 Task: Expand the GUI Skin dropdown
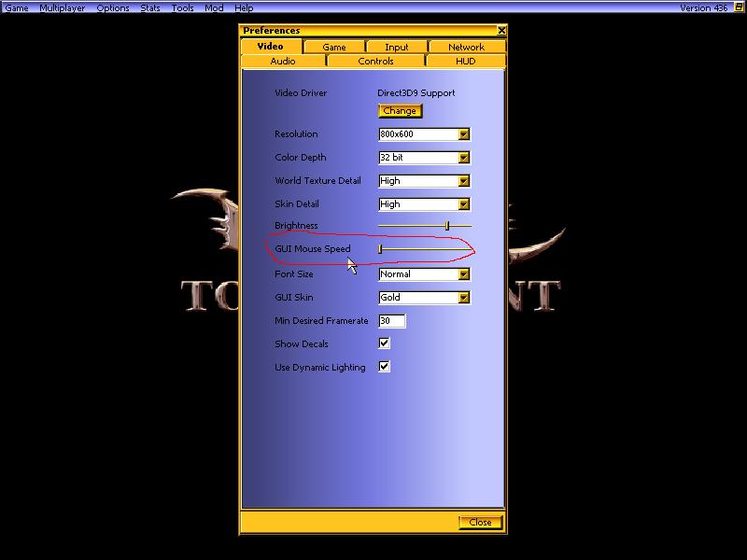click(463, 298)
